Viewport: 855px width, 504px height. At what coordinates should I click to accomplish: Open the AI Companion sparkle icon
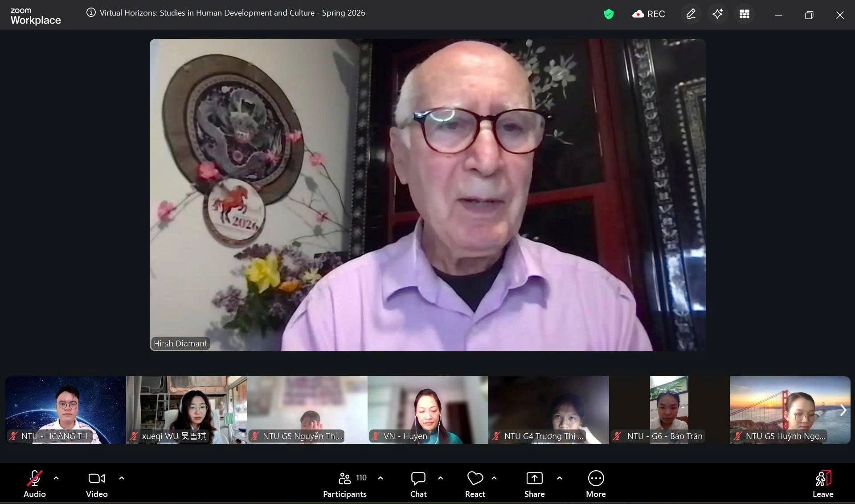717,14
